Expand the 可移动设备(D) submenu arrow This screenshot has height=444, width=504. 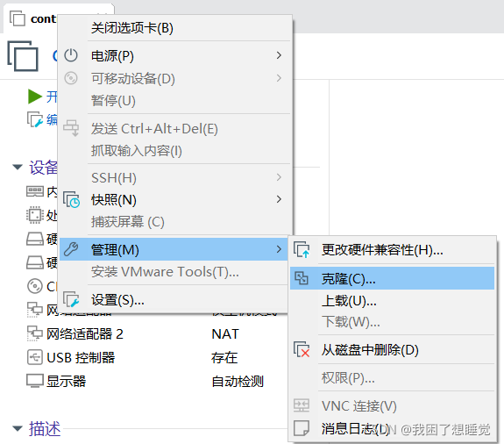point(279,78)
